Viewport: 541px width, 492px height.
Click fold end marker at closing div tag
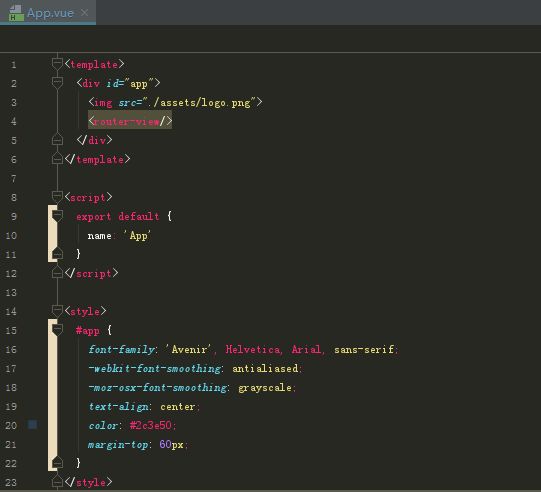(57, 139)
